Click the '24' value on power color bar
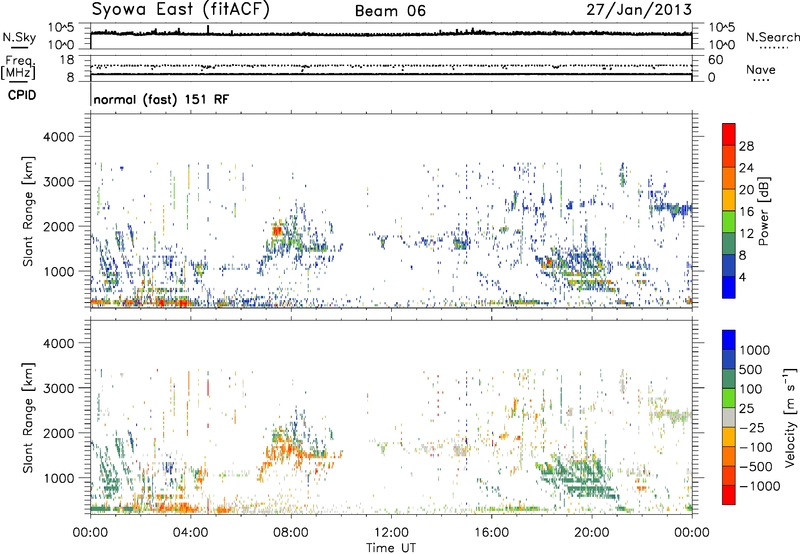Screen dimensions: 800x554 click(746, 168)
